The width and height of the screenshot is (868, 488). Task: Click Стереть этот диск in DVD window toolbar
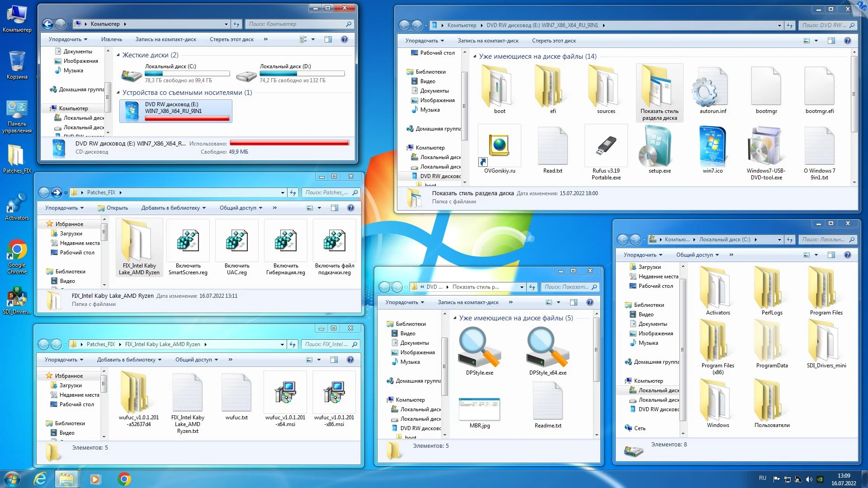[x=553, y=41]
